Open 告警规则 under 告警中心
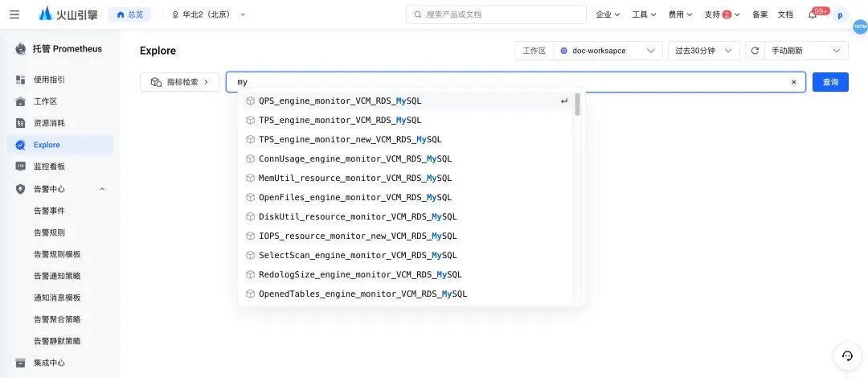The width and height of the screenshot is (868, 378). pos(49,232)
